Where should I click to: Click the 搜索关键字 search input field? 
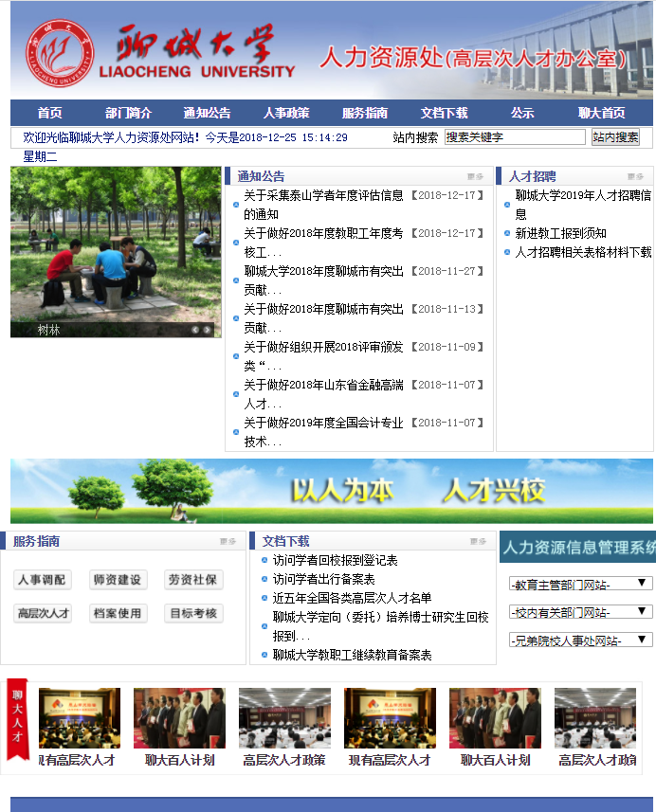515,137
